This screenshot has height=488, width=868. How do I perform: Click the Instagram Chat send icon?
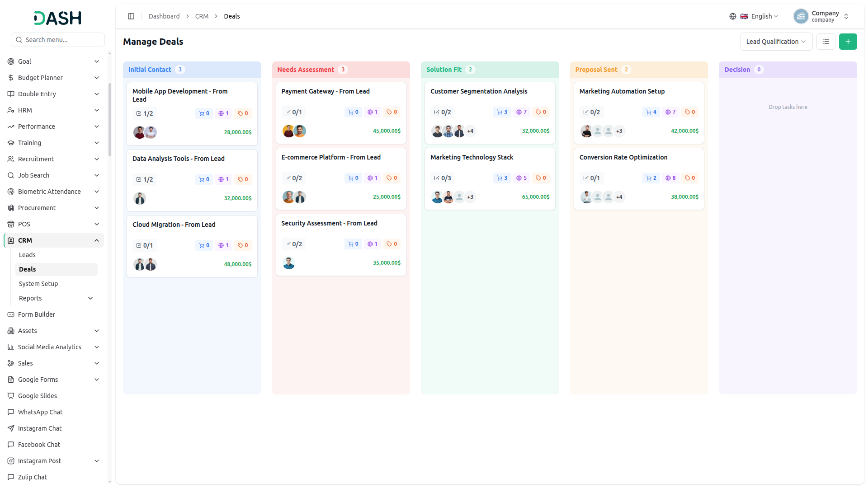click(11, 428)
